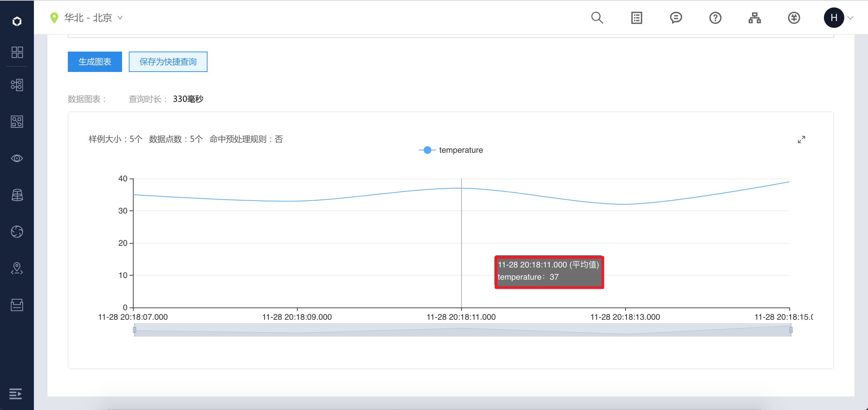Image resolution: width=868 pixels, height=410 pixels.
Task: Click the eye monitoring icon in sidebar
Action: pos(17,158)
